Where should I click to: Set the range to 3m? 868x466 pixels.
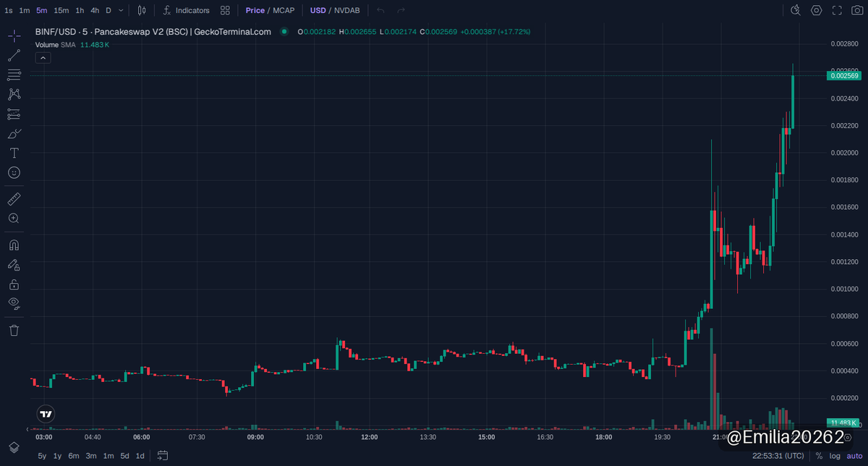[91, 456]
